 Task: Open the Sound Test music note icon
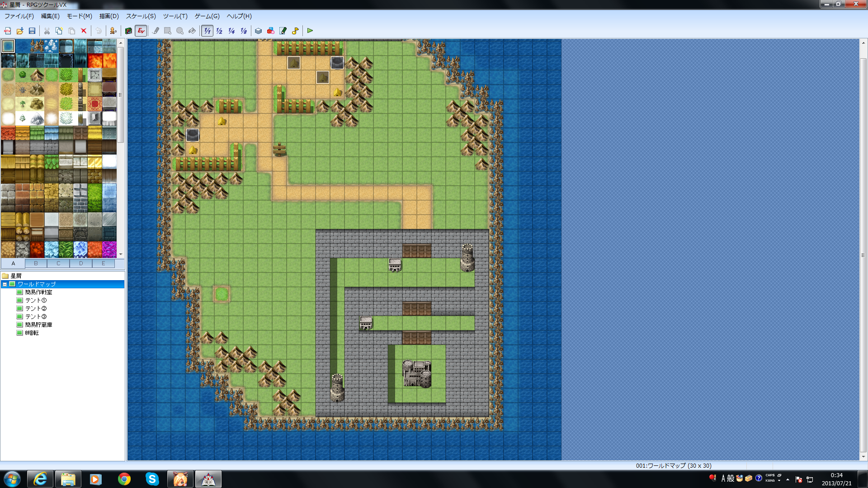[x=295, y=31]
